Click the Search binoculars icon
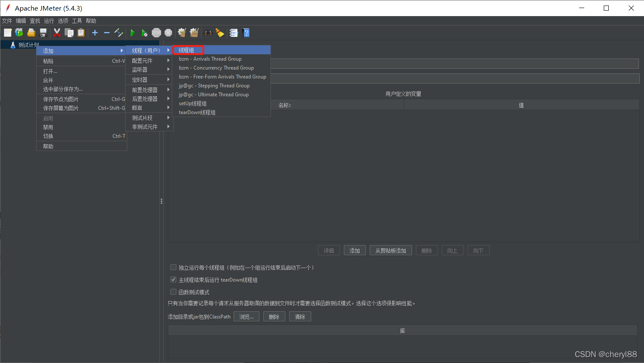Screen dimensions: 644x363 [x=208, y=33]
